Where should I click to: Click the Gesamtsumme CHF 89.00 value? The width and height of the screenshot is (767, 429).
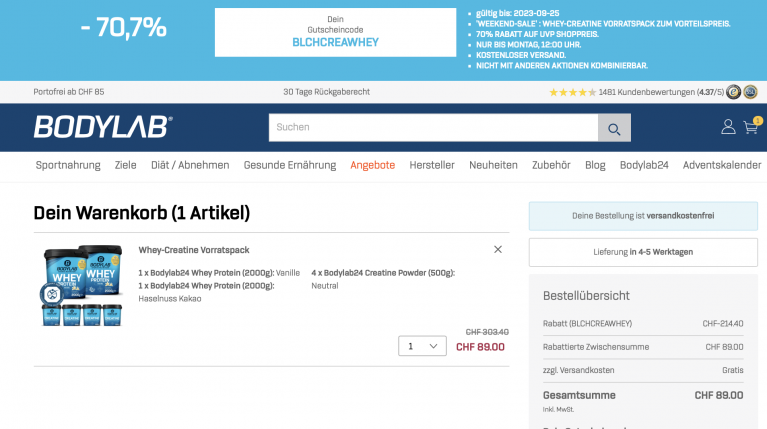click(x=719, y=395)
